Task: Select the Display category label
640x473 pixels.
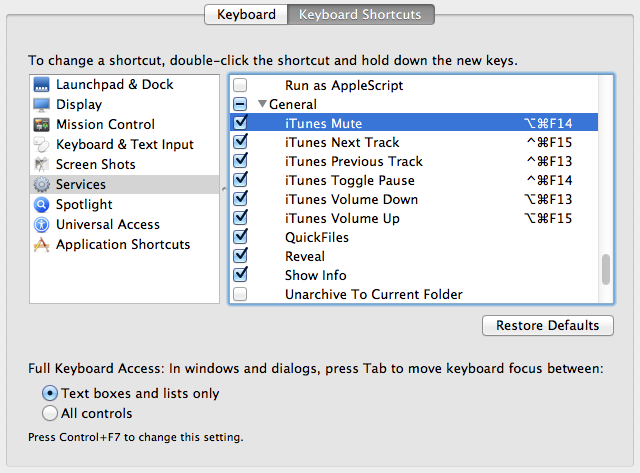Action: tap(79, 104)
